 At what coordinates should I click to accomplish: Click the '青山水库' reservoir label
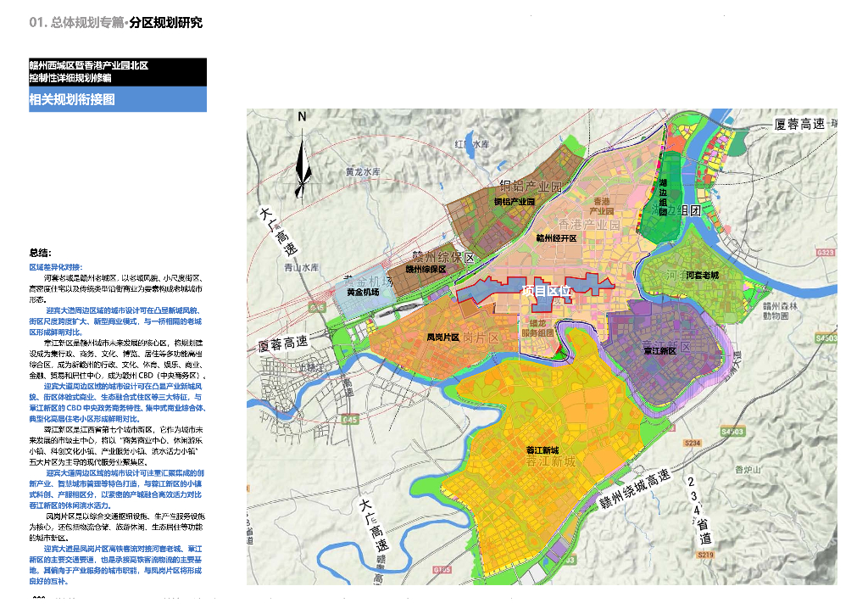pos(302,268)
